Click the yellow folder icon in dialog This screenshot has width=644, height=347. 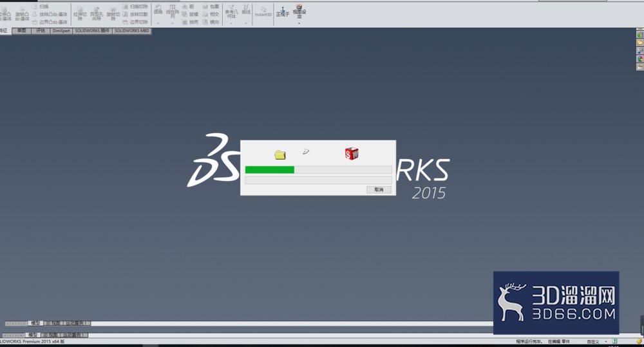point(280,155)
